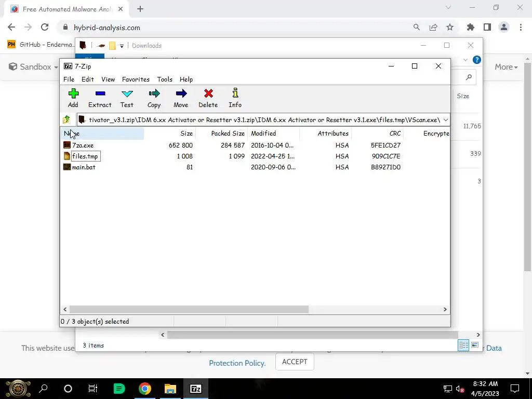Sort file list by Size column
The image size is (532, 399).
(x=170, y=134)
